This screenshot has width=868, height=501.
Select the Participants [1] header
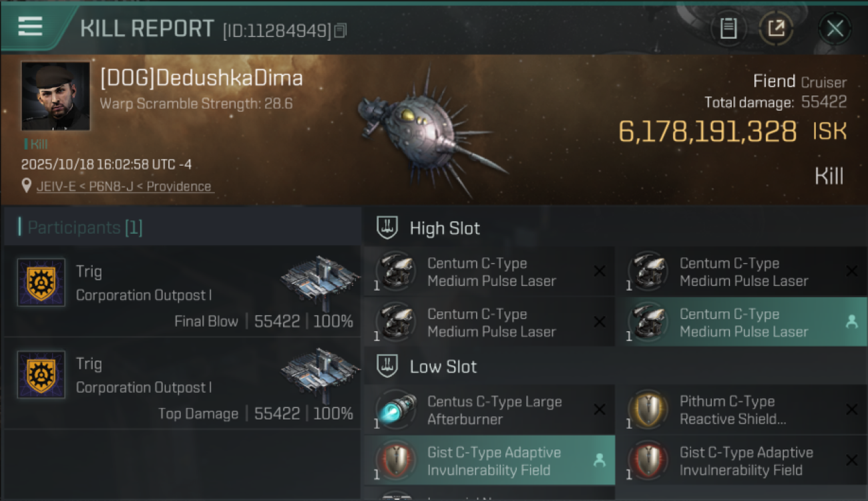(x=85, y=228)
